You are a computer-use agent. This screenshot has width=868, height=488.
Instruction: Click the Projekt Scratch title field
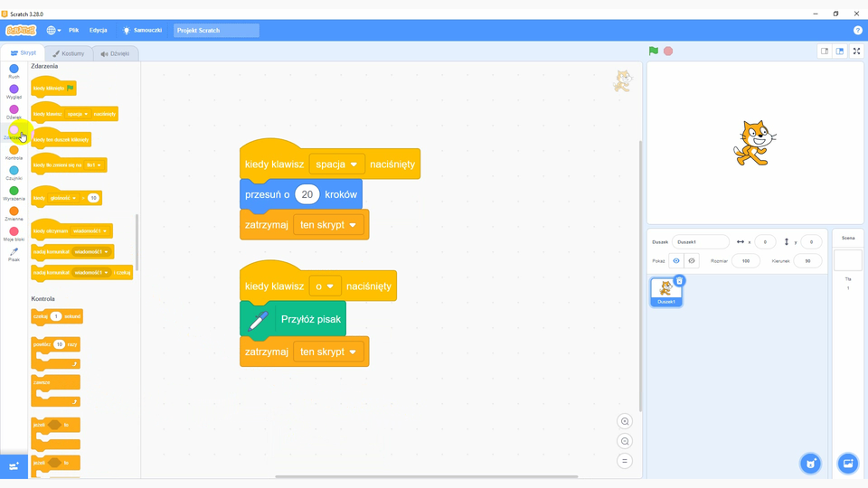pos(216,31)
